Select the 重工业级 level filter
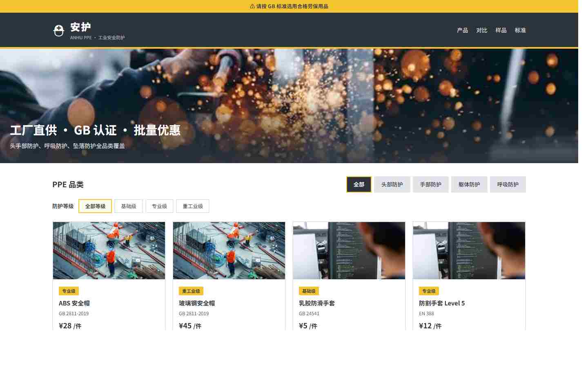The width and height of the screenshot is (588, 368). pos(193,206)
